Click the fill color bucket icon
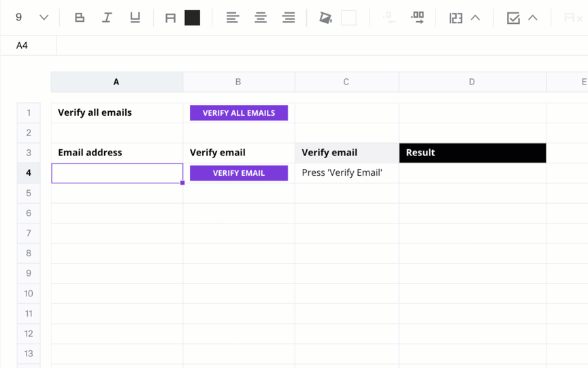 tap(325, 18)
